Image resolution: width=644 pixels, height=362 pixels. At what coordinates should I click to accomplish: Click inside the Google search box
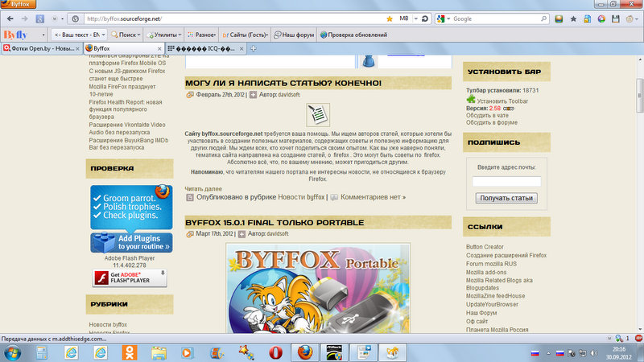click(495, 19)
